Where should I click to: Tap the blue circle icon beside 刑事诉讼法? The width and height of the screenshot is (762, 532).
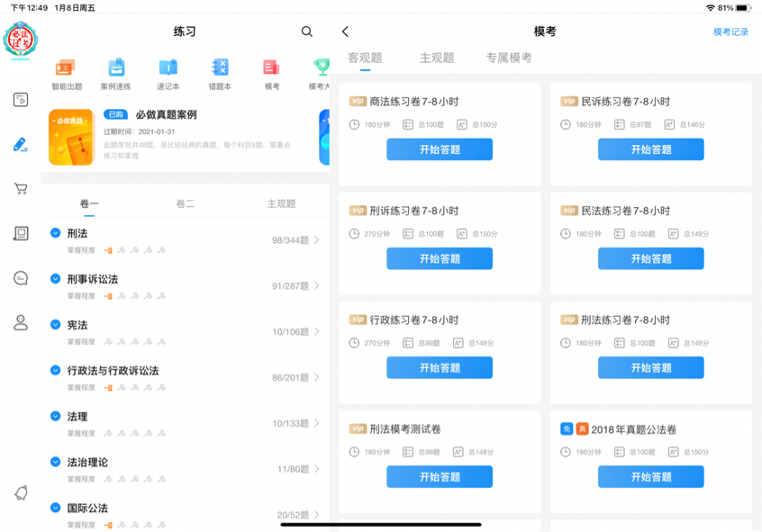tap(56, 279)
